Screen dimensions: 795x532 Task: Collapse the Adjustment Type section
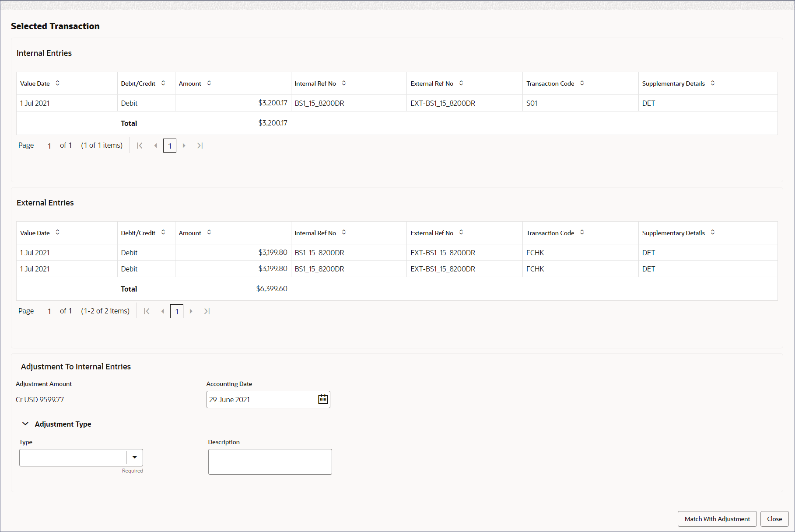tap(25, 424)
